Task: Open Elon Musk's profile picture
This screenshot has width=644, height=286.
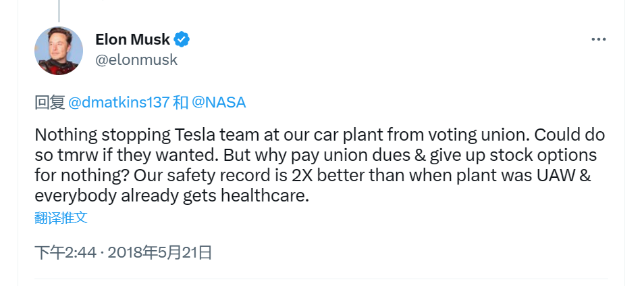Action: 59,51
